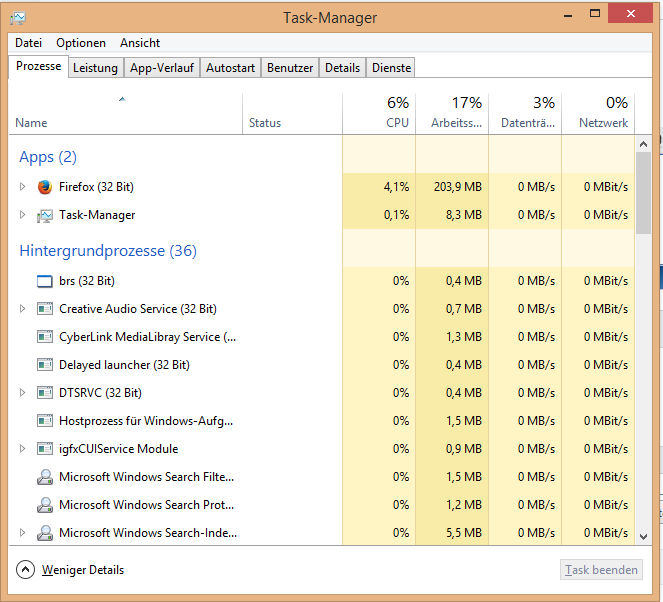
Task: Click the Firefox icon in Apps list
Action: click(x=45, y=186)
